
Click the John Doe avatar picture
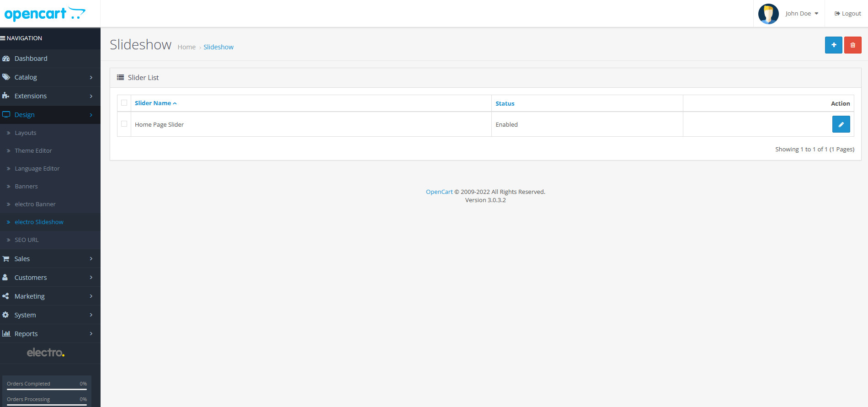click(x=768, y=14)
